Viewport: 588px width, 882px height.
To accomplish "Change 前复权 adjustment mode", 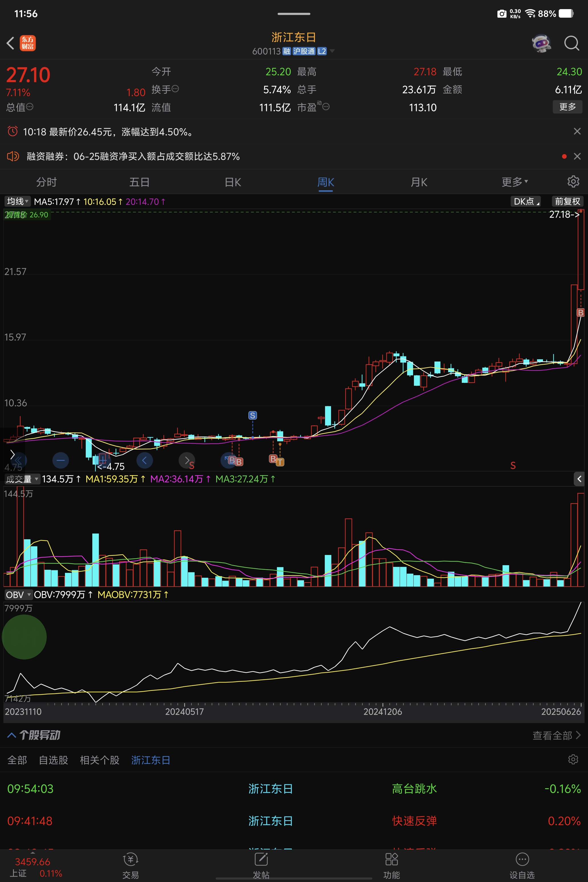I will 567,201.
